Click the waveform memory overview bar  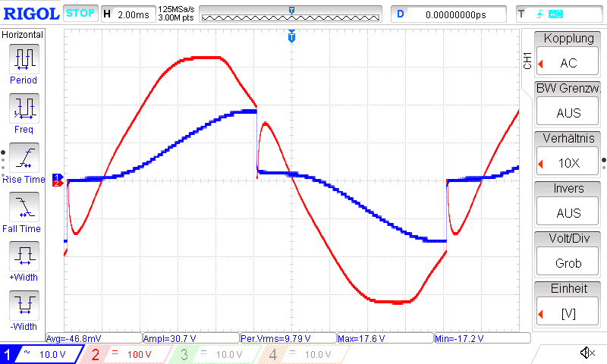coord(291,14)
